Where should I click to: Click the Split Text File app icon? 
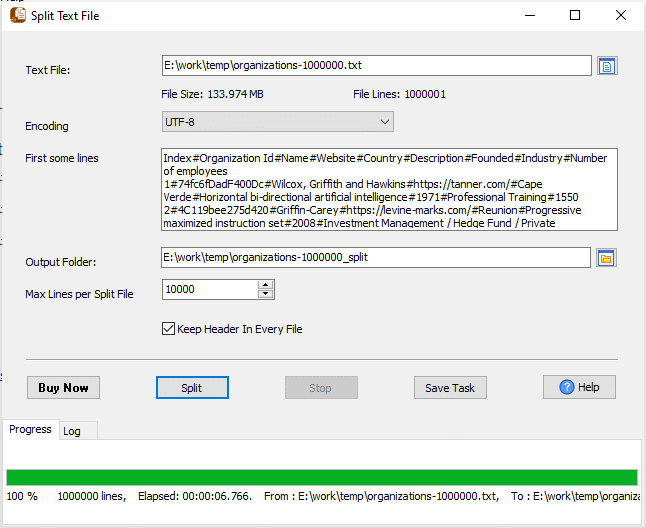pos(17,16)
